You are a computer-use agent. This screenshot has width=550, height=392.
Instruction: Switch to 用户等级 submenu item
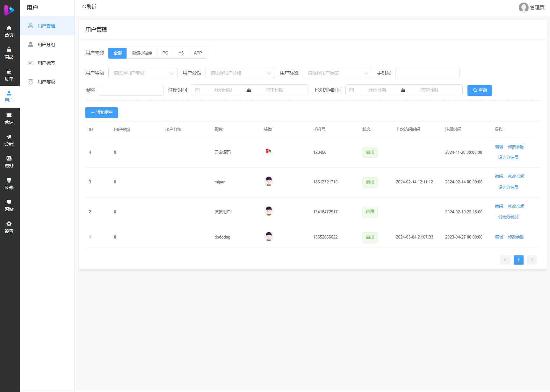[x=47, y=82]
